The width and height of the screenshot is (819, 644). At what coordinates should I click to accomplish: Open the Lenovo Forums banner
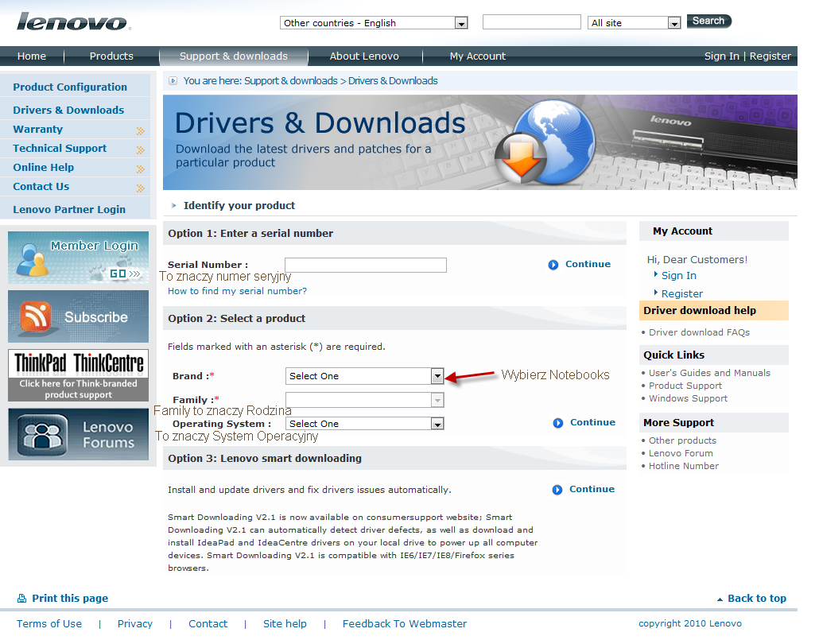click(79, 435)
